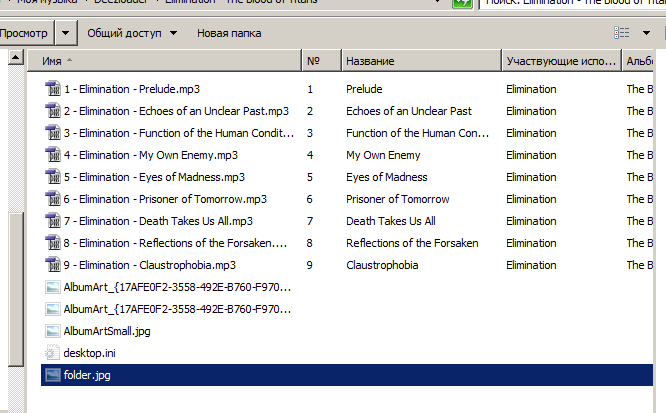The width and height of the screenshot is (666, 413).
Task: Click the scroll up arrow of left pane
Action: (16, 57)
